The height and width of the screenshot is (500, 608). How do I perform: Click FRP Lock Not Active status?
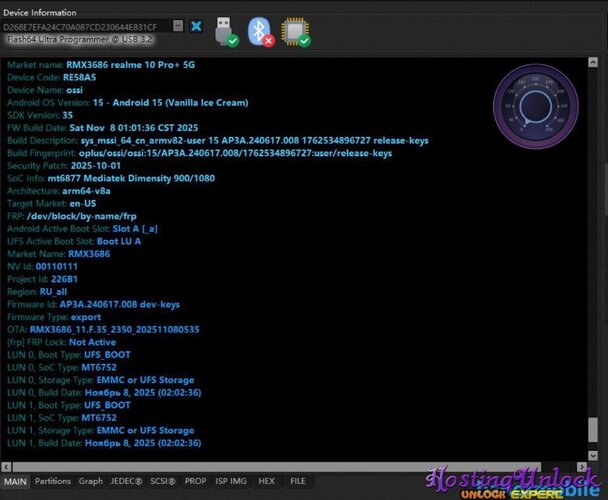pyautogui.click(x=92, y=342)
